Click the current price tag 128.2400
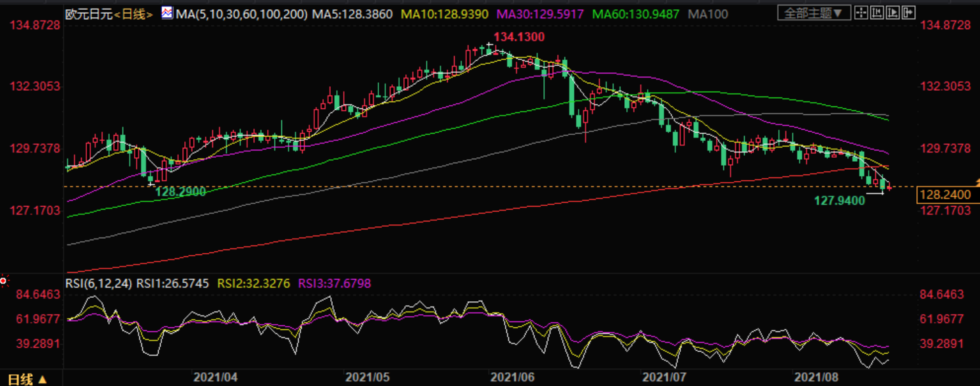980x386 pixels. click(x=944, y=195)
